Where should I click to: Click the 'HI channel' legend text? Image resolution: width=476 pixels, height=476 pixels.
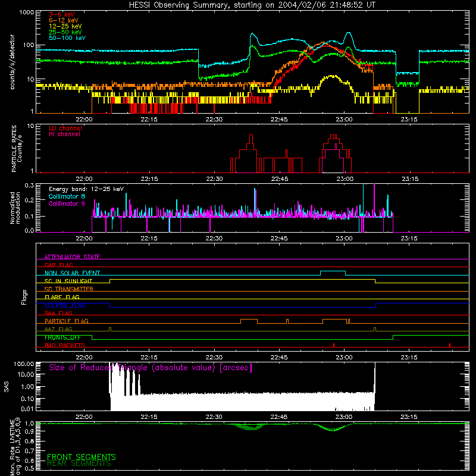tap(64, 134)
